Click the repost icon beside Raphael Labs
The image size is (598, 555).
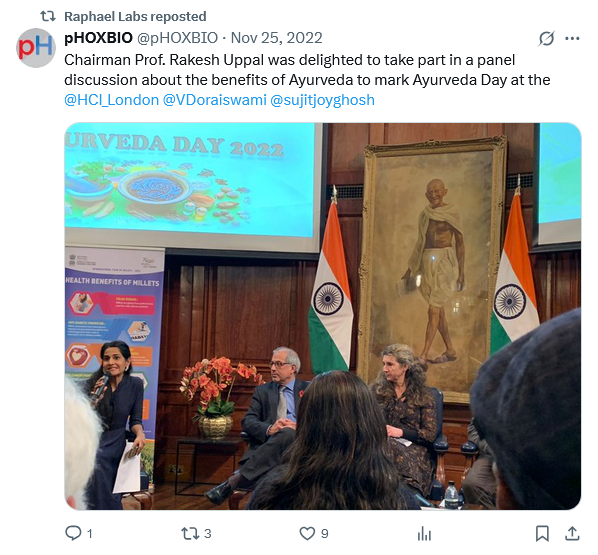[x=48, y=16]
